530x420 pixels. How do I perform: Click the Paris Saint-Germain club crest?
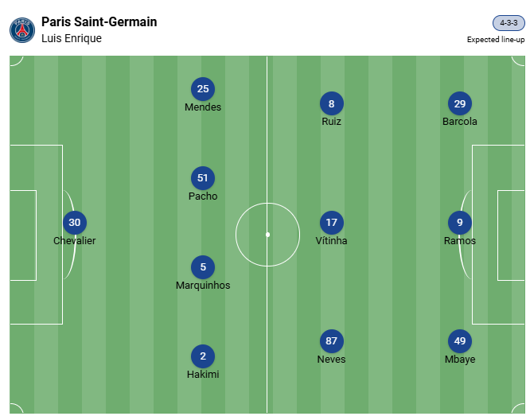(x=21, y=30)
